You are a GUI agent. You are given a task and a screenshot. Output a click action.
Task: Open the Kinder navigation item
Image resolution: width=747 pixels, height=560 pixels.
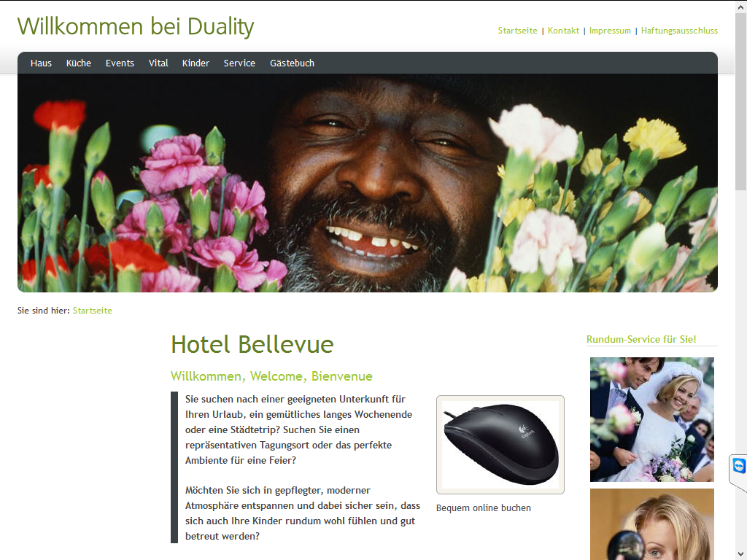click(x=196, y=63)
